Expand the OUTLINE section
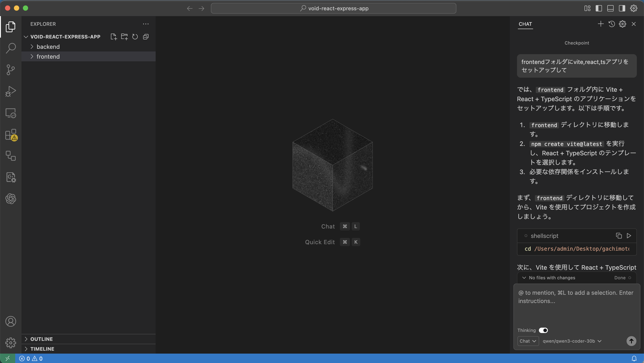 42,339
